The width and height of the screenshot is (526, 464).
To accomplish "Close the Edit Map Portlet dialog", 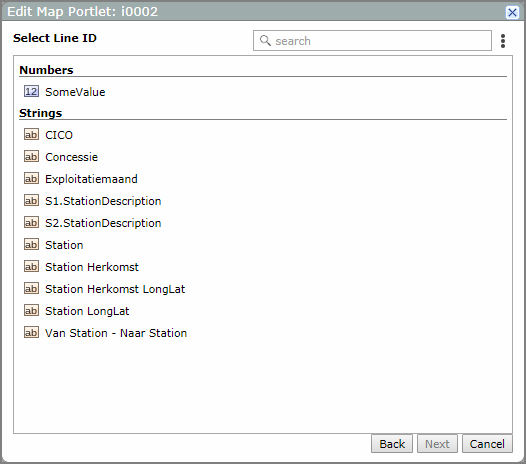I will coord(512,13).
